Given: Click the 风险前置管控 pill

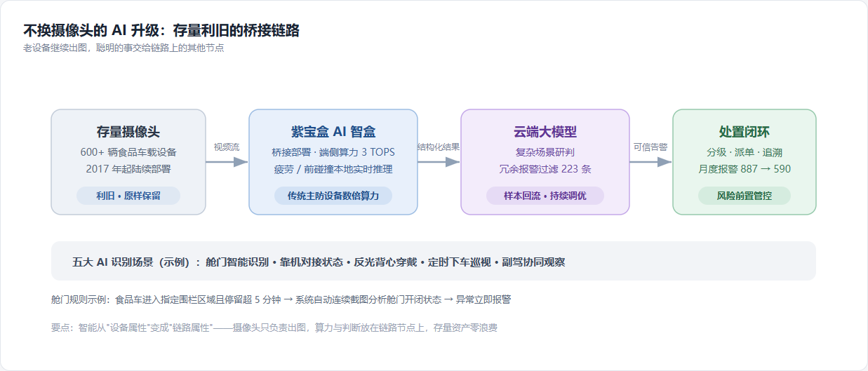Looking at the screenshot, I should 745,196.
